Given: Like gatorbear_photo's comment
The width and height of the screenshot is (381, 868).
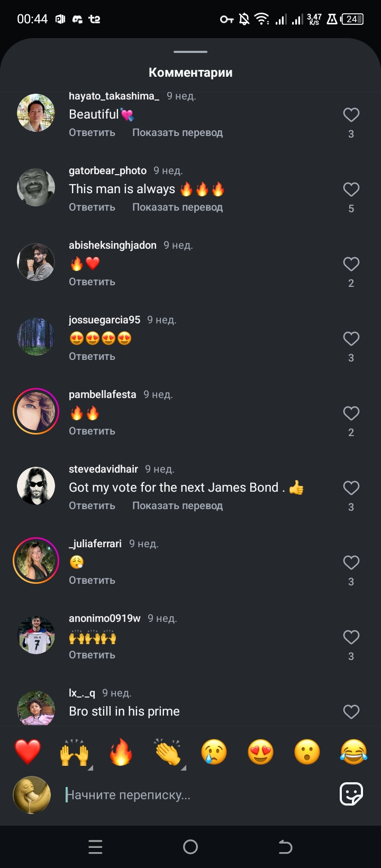Looking at the screenshot, I should (351, 189).
